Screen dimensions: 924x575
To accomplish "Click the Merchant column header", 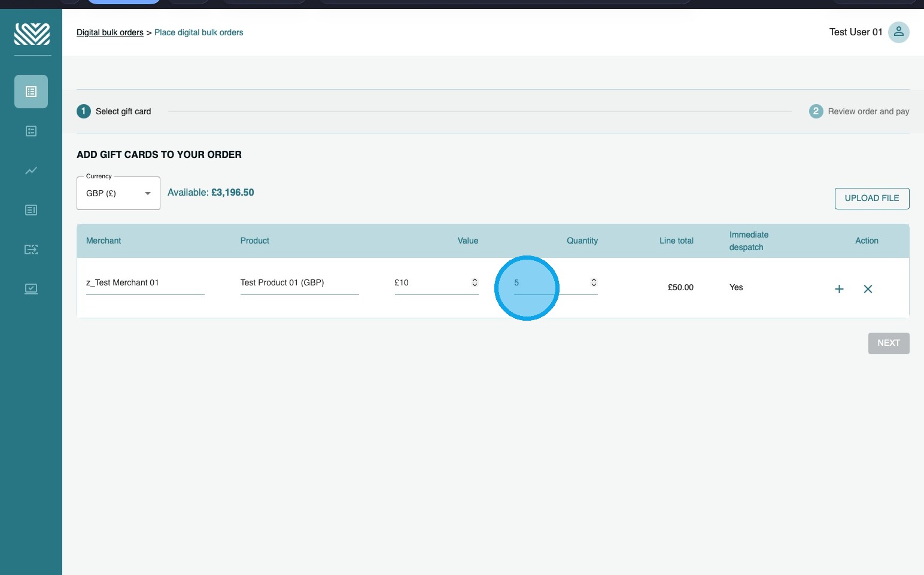I will tap(104, 241).
